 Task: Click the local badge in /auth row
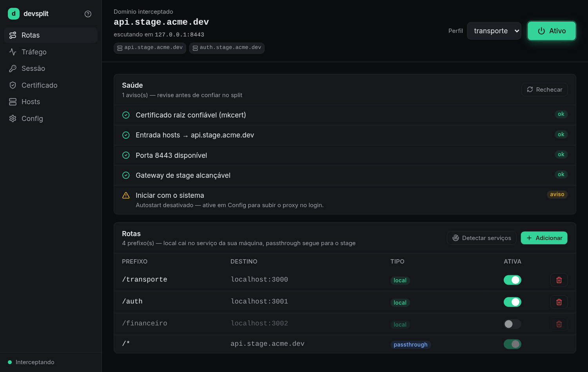point(400,303)
